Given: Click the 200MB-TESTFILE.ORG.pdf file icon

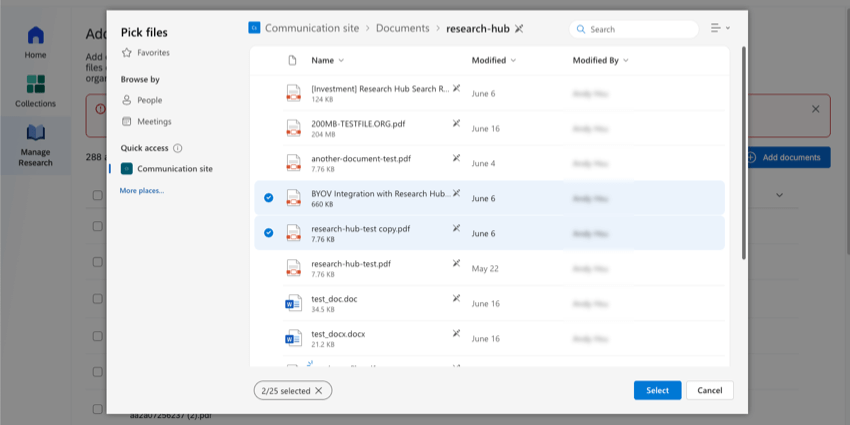Looking at the screenshot, I should (293, 128).
